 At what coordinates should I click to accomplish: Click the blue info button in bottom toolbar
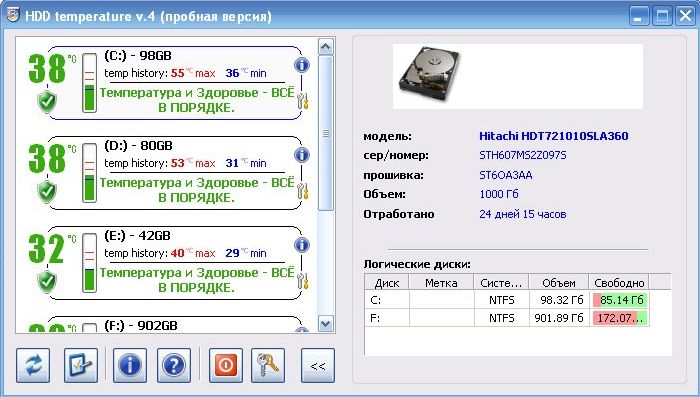click(129, 366)
